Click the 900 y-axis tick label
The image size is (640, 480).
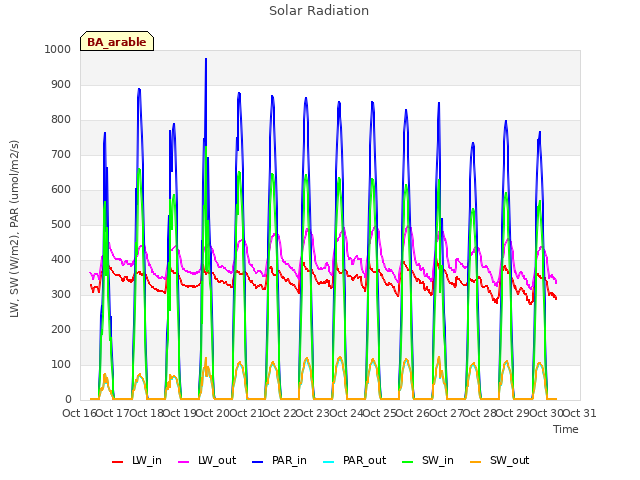click(61, 84)
